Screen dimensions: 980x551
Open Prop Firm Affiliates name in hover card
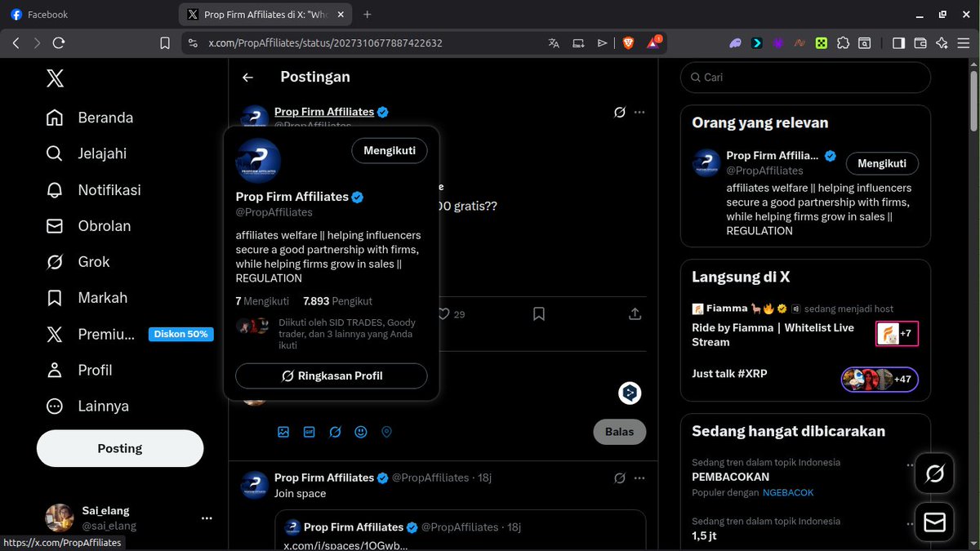(292, 197)
